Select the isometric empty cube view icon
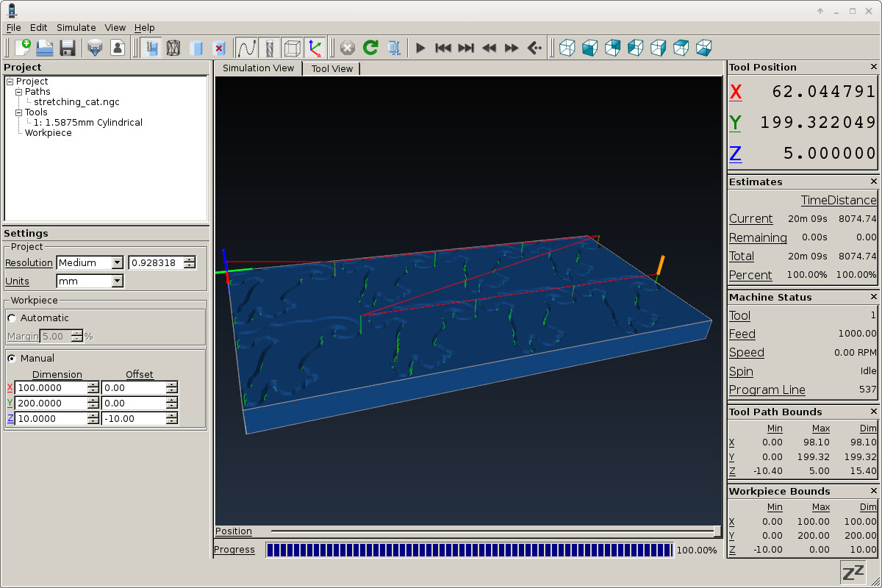 click(x=567, y=48)
